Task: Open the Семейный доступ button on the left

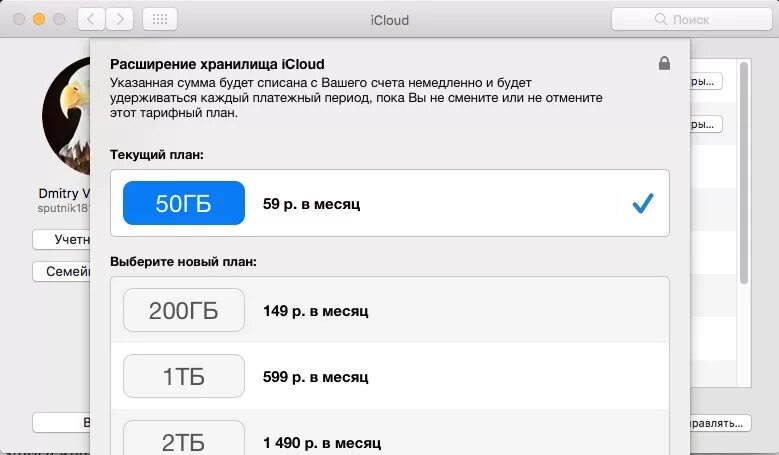Action: coord(61,271)
